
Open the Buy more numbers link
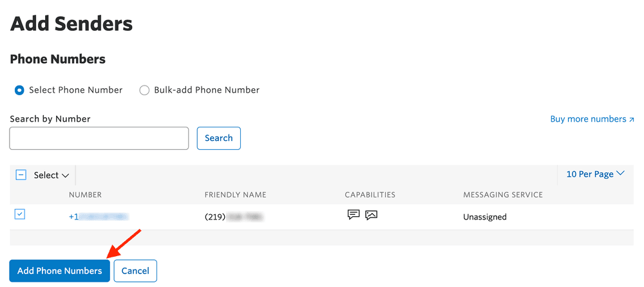point(592,119)
